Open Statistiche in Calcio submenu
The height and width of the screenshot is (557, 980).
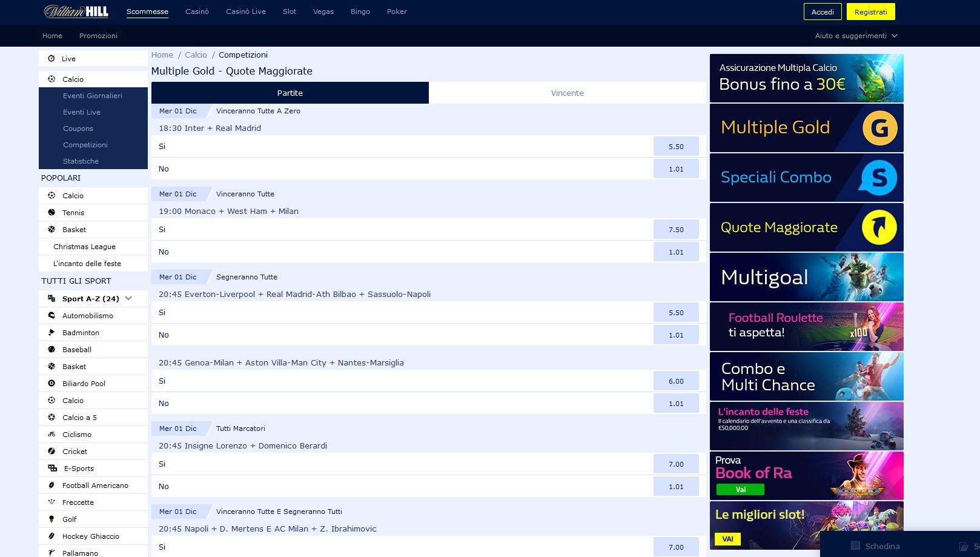coord(81,161)
